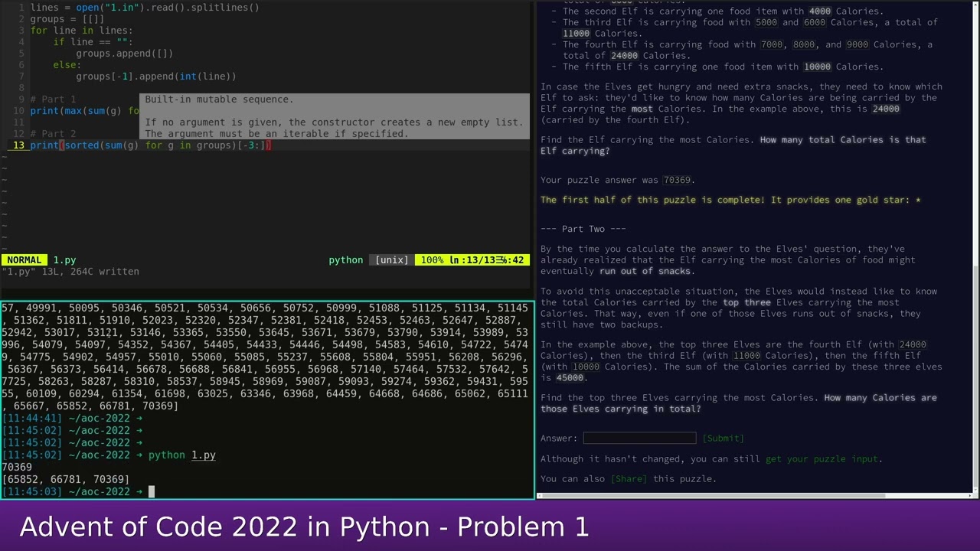Screen dimensions: 980x551
Task: Click 'python 1.py' command in terminal
Action: point(182,455)
